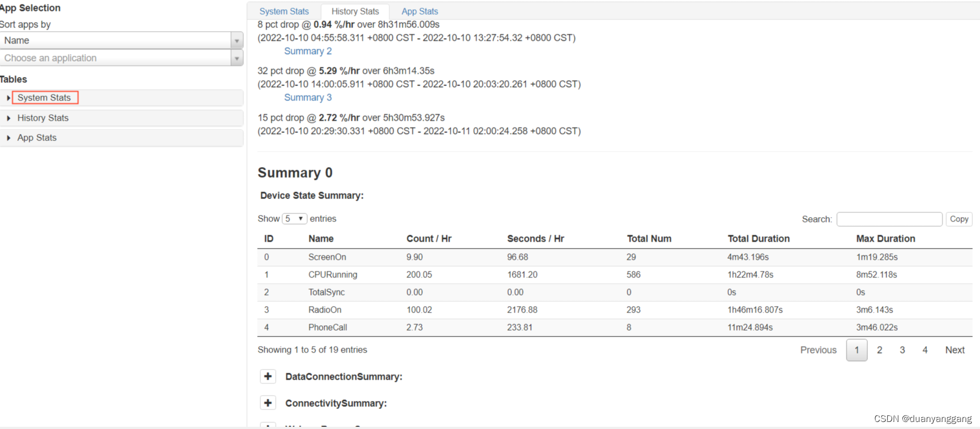Click the Total Num value 586
The height and width of the screenshot is (429, 980).
633,275
